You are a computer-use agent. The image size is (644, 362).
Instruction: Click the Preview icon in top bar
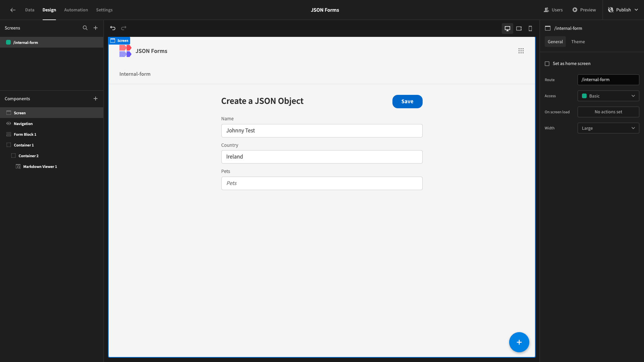coord(575,10)
